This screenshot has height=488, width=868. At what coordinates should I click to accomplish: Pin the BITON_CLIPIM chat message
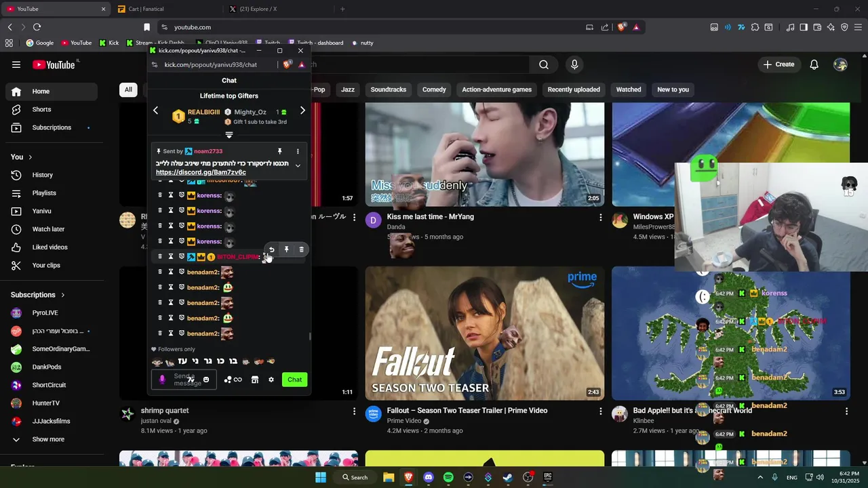286,249
